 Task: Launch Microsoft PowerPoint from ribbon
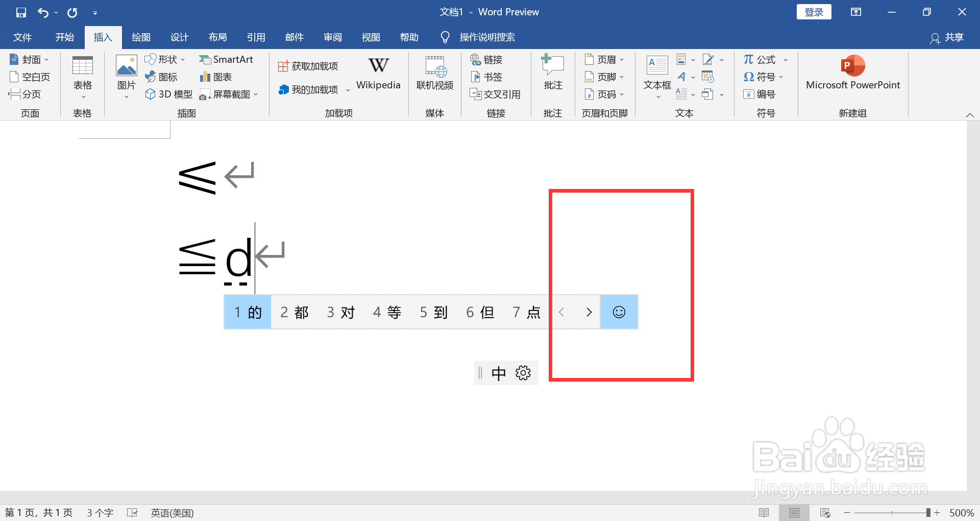(853, 73)
